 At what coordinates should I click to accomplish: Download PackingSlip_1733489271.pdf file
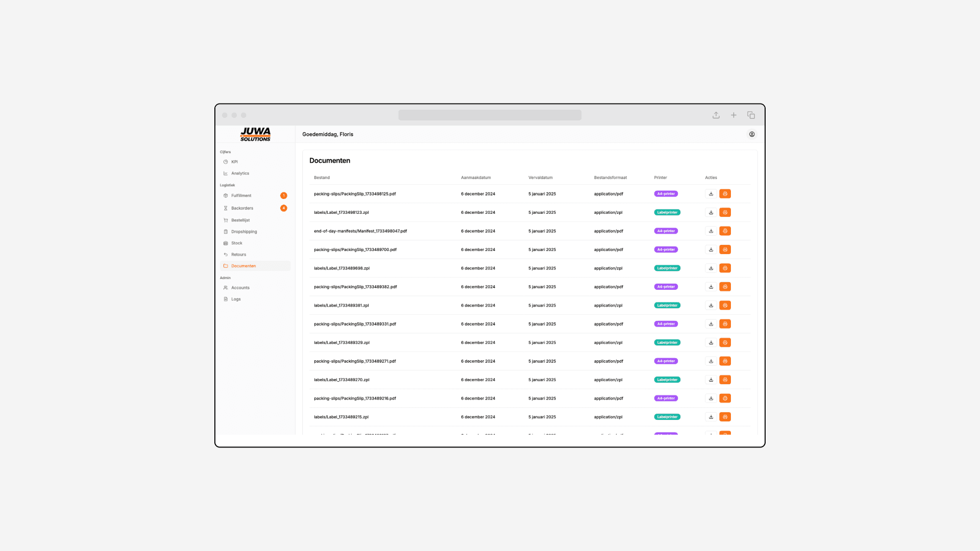point(710,361)
